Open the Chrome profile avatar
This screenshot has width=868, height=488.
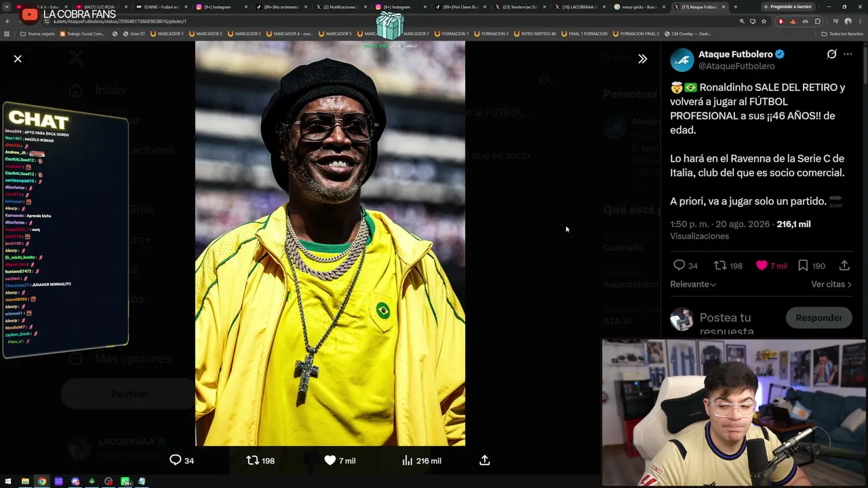point(848,22)
